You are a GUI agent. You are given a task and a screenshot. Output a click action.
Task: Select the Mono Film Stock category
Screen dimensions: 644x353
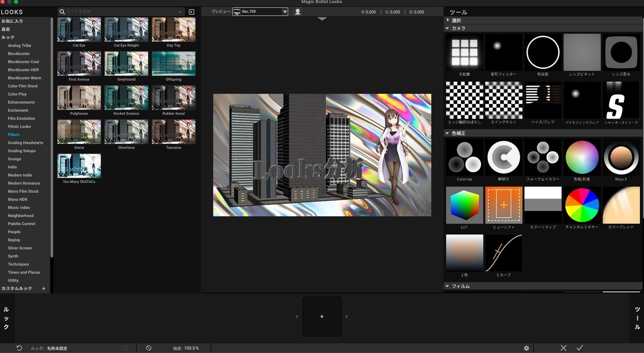pos(23,191)
